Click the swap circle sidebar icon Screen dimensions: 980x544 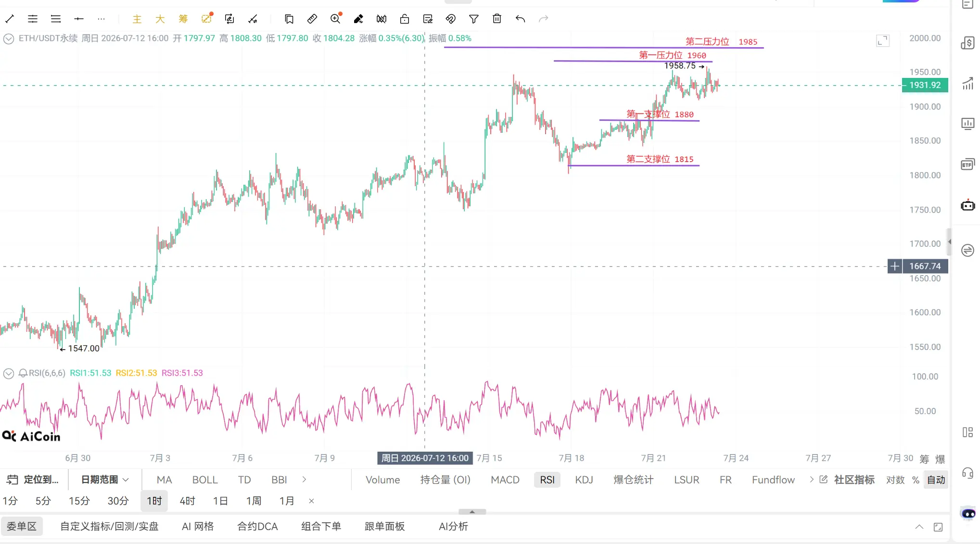click(x=967, y=250)
